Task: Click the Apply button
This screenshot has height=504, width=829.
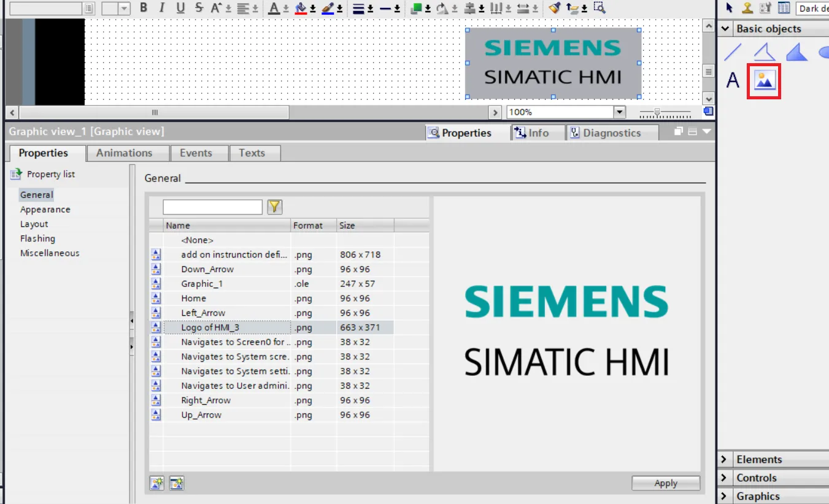Action: coord(665,483)
